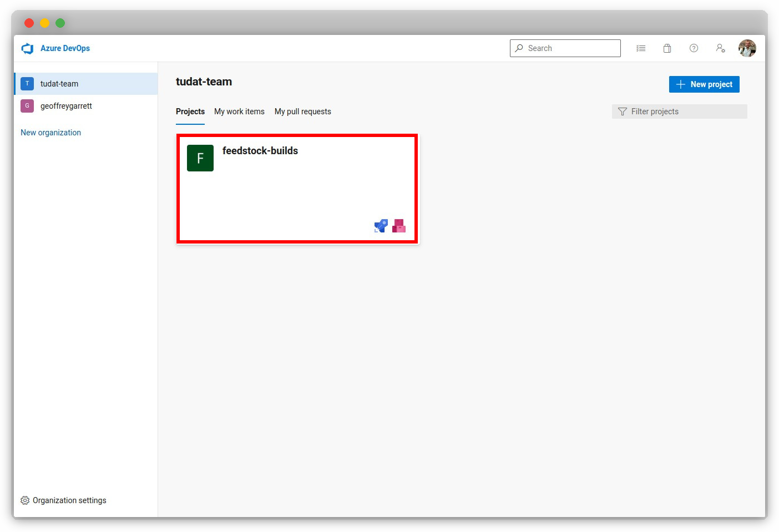Click the tudat-team T organization icon
Viewport: 779px width, 532px height.
click(x=27, y=84)
